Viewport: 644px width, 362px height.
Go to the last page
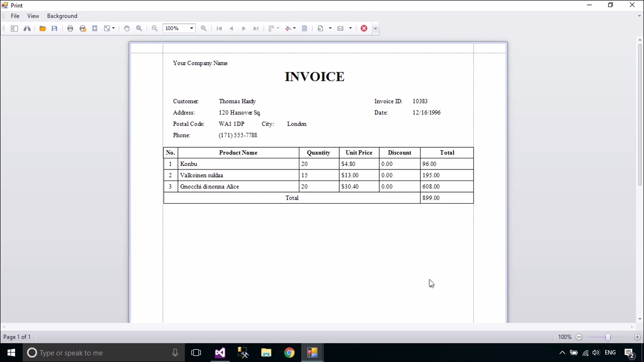pyautogui.click(x=256, y=29)
